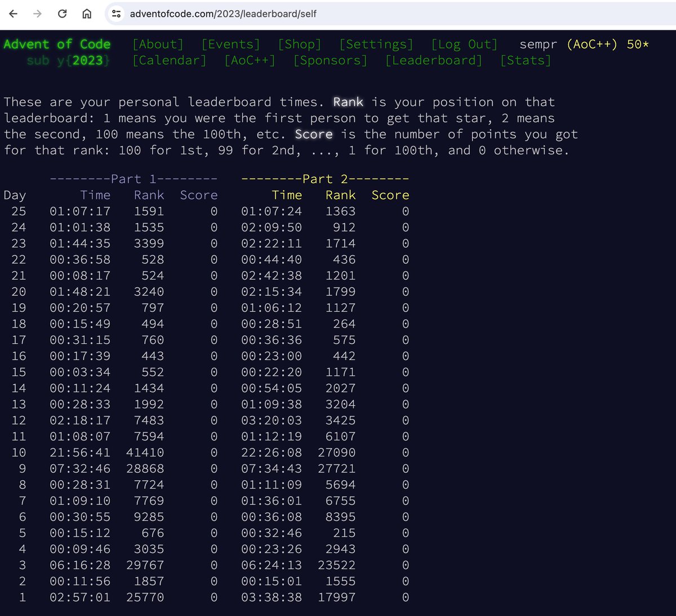
Task: Click Day 11 Part 1 rank 7594
Action: pos(149,436)
